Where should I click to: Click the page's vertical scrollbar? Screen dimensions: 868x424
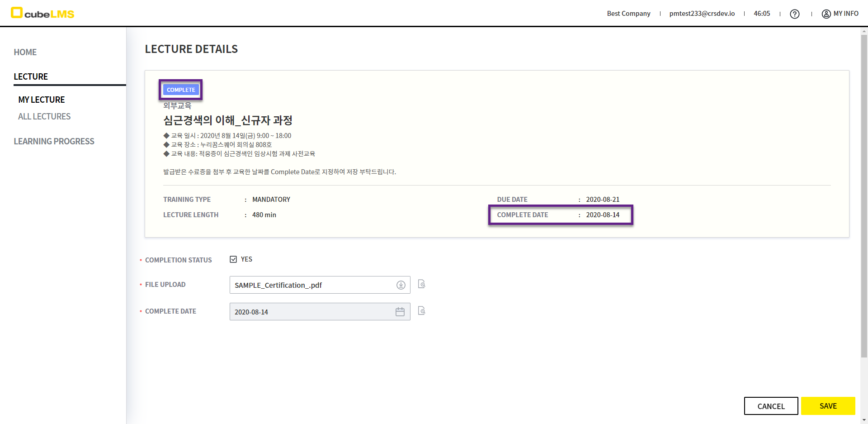pyautogui.click(x=864, y=195)
